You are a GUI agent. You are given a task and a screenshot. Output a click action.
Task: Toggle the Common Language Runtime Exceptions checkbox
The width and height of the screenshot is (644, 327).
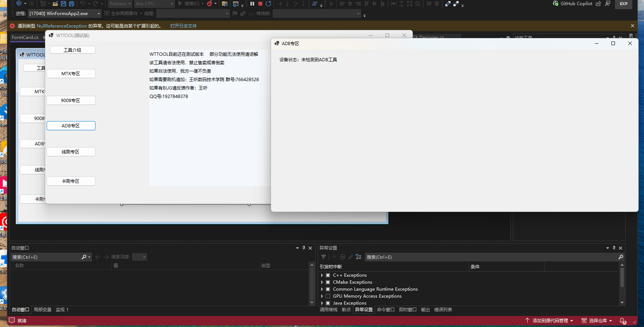tap(328, 289)
